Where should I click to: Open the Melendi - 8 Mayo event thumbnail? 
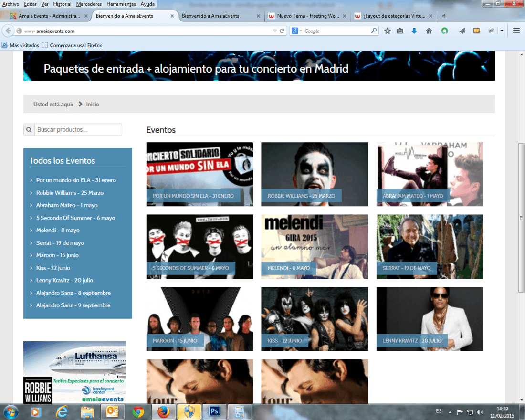pyautogui.click(x=315, y=246)
